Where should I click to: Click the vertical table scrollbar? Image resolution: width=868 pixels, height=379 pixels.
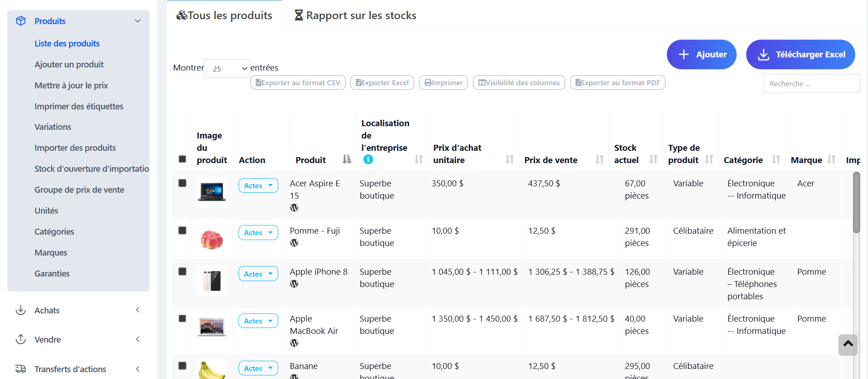pos(856,203)
